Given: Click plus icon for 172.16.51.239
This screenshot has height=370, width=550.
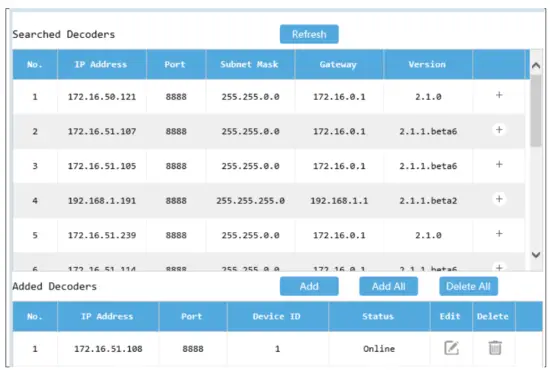Looking at the screenshot, I should [499, 234].
